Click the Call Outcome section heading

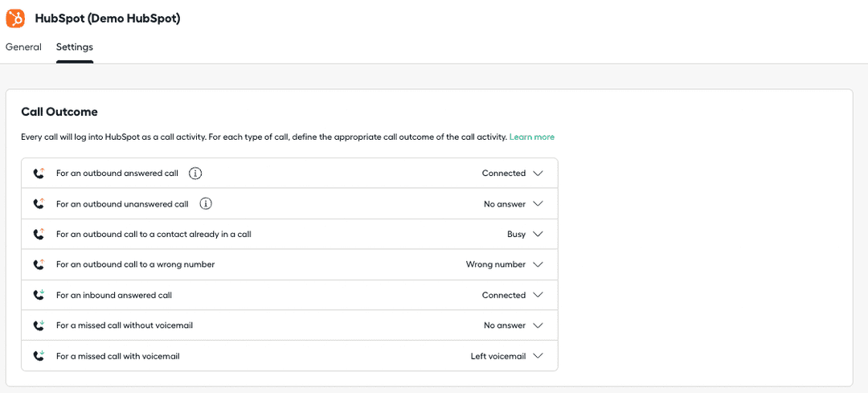pos(59,112)
